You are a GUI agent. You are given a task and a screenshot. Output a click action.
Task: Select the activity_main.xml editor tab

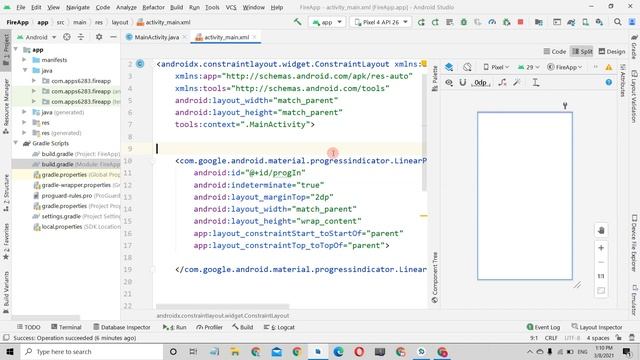[226, 37]
